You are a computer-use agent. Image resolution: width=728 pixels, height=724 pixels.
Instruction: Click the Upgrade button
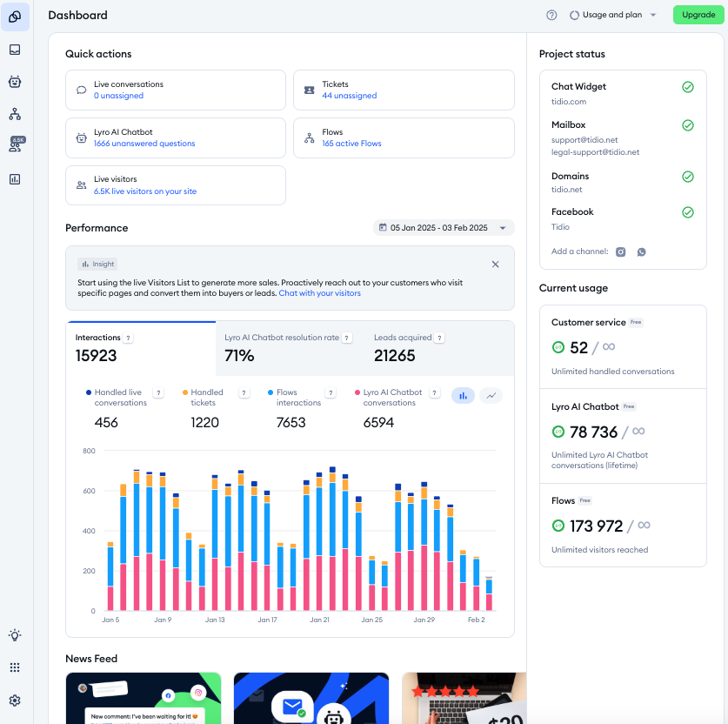tap(698, 15)
